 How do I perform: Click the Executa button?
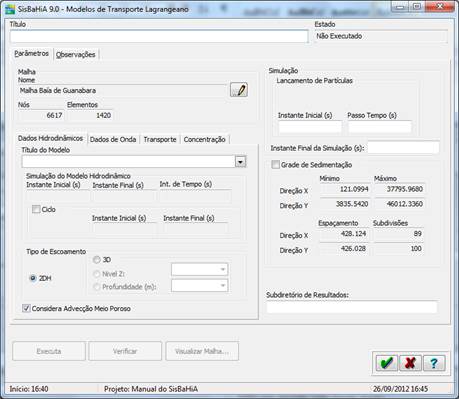49,351
